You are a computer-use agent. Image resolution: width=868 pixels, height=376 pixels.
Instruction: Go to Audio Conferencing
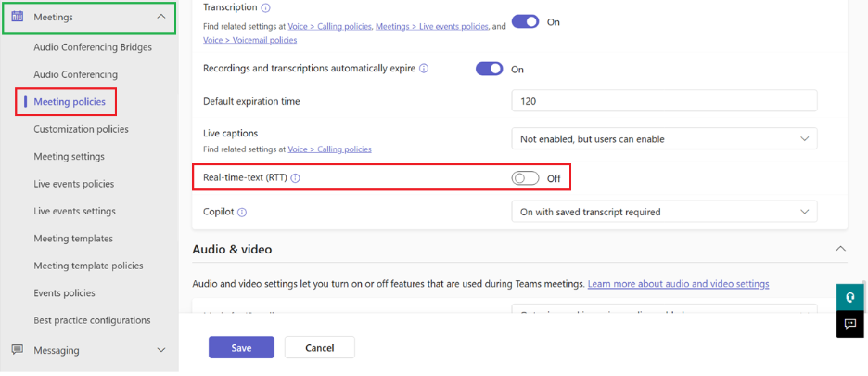(x=75, y=74)
